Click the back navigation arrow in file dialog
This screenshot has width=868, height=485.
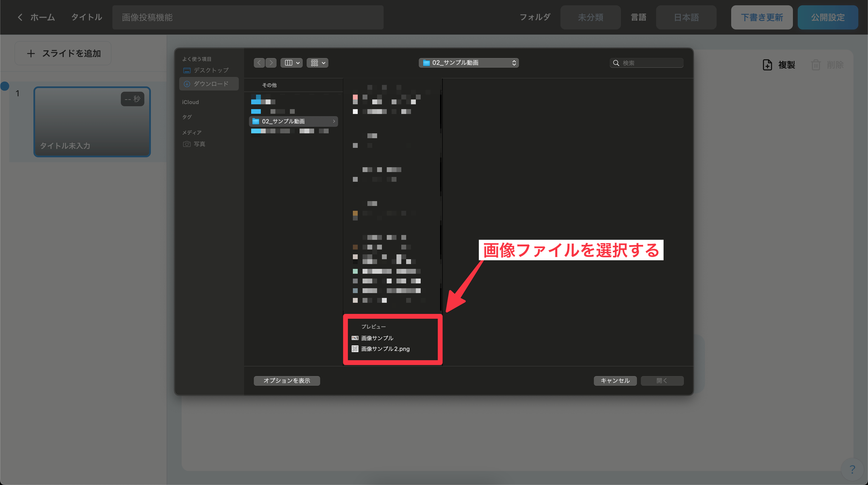pos(259,63)
